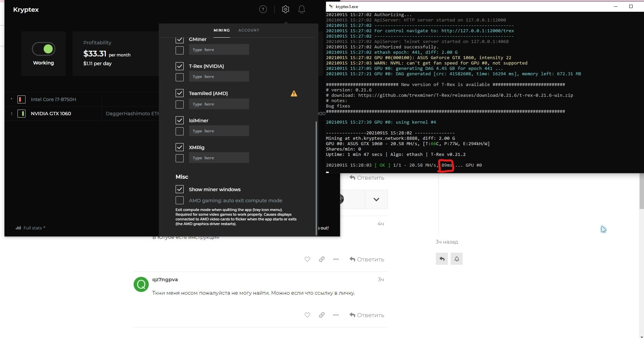
Task: Uncheck the T-Rex (NVIDIA) checkbox
Action: (180, 66)
